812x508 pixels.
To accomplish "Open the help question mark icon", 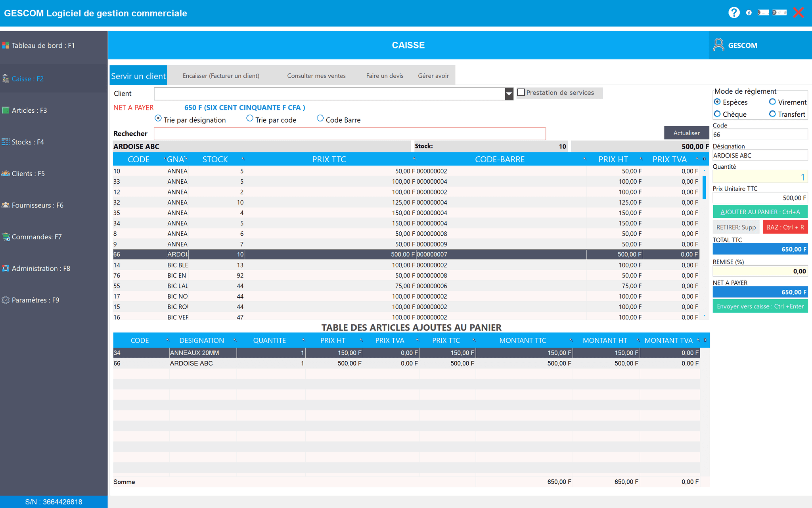I will 734,13.
